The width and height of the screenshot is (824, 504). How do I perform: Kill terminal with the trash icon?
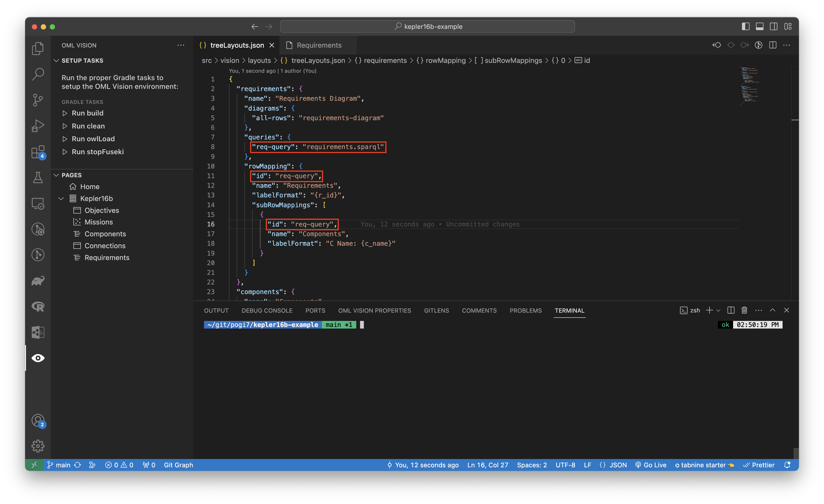pyautogui.click(x=744, y=310)
